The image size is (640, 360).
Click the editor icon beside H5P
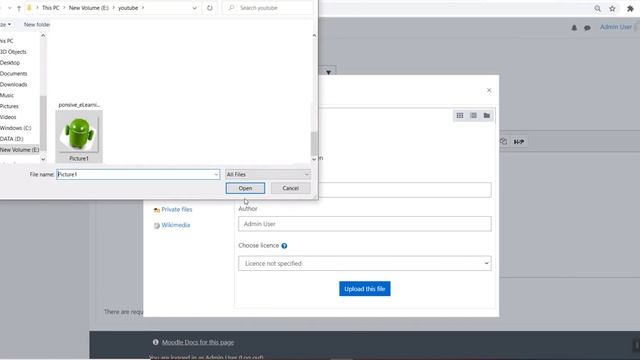(x=504, y=142)
